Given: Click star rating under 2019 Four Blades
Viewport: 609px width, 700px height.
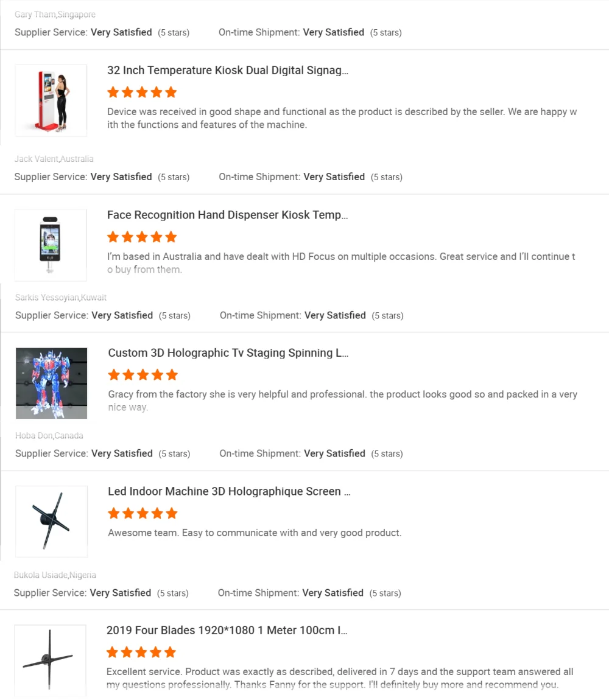Looking at the screenshot, I should [x=141, y=653].
